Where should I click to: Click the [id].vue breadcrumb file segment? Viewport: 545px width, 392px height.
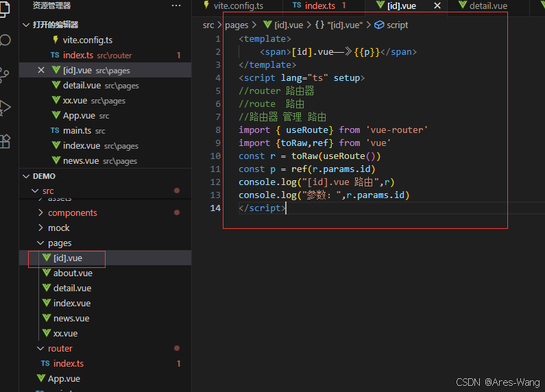coord(283,25)
